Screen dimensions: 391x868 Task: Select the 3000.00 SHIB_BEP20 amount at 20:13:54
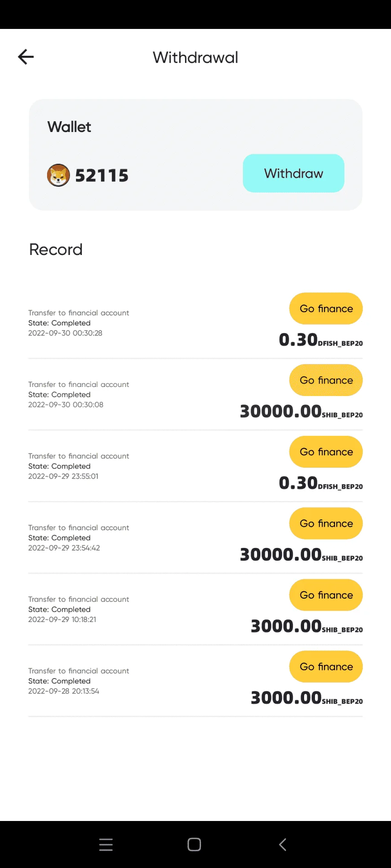307,698
